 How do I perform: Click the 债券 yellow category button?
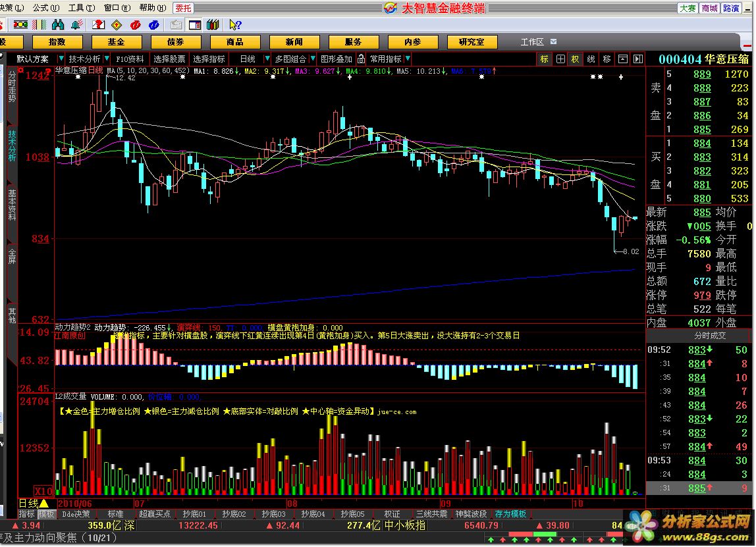tap(175, 42)
